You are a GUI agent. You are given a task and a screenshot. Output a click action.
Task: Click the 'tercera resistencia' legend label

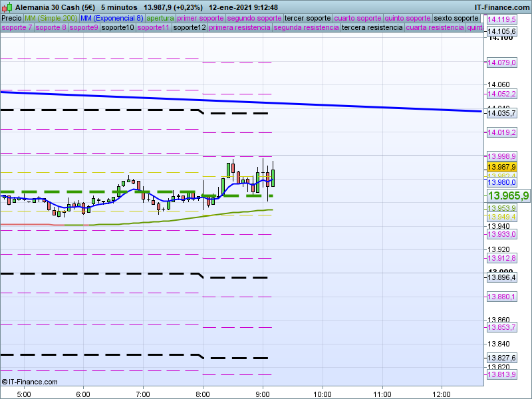[x=372, y=28]
